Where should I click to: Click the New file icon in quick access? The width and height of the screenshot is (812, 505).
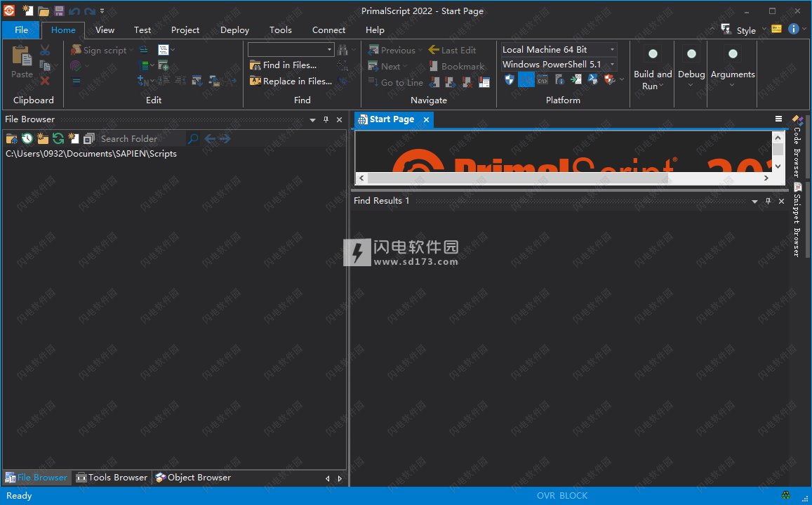27,11
